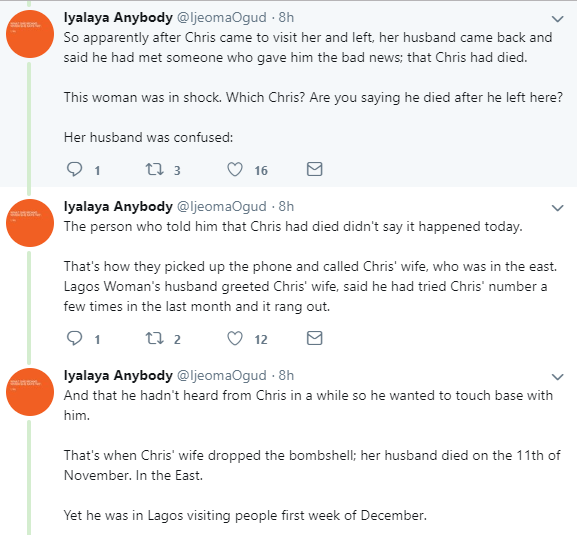Open the second tweet's dropdown chevron
Viewport: 577px width, 535px height.
click(558, 208)
